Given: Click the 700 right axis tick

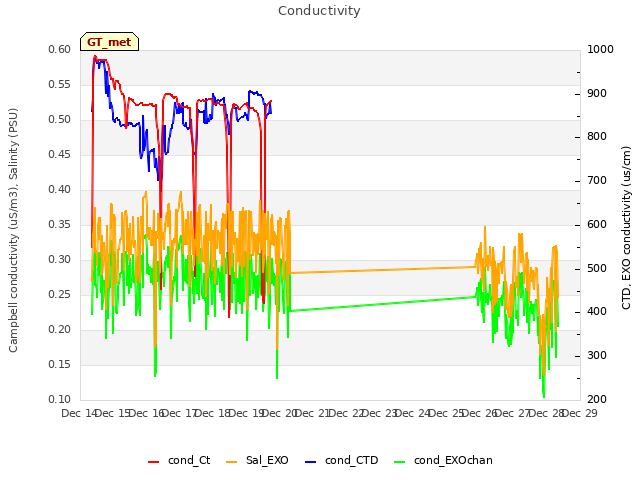Looking at the screenshot, I should pyautogui.click(x=597, y=180).
